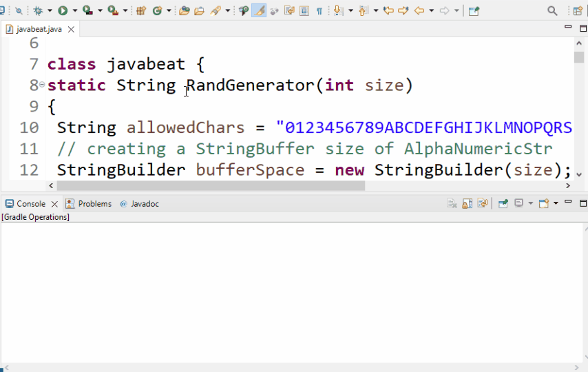Image resolution: width=588 pixels, height=372 pixels.
Task: Maximize the Console view
Action: pyautogui.click(x=583, y=203)
